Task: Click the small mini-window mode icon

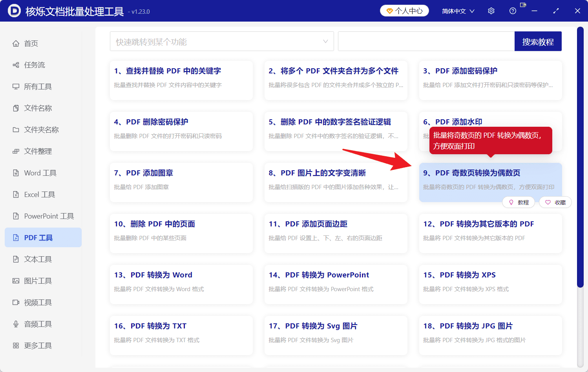Action: click(523, 5)
